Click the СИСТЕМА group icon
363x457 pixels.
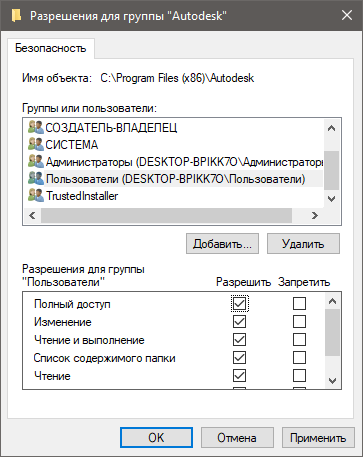[36, 144]
